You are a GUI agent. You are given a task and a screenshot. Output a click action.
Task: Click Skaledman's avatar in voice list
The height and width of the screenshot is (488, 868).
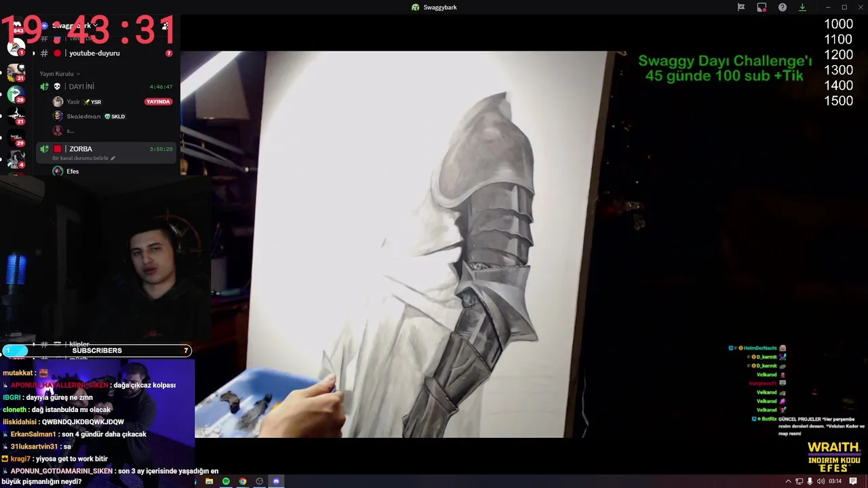[x=58, y=117]
